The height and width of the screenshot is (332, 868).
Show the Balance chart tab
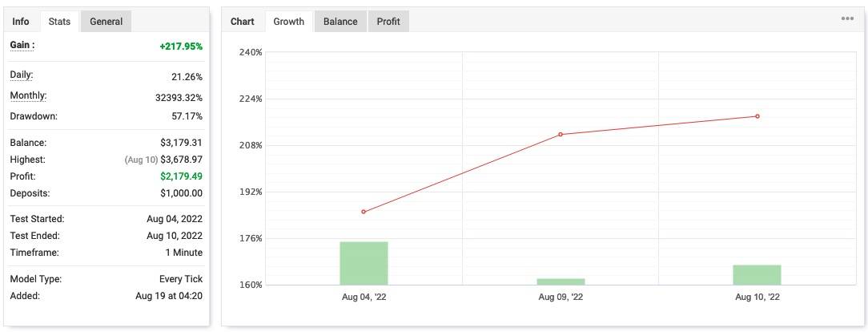(x=340, y=22)
